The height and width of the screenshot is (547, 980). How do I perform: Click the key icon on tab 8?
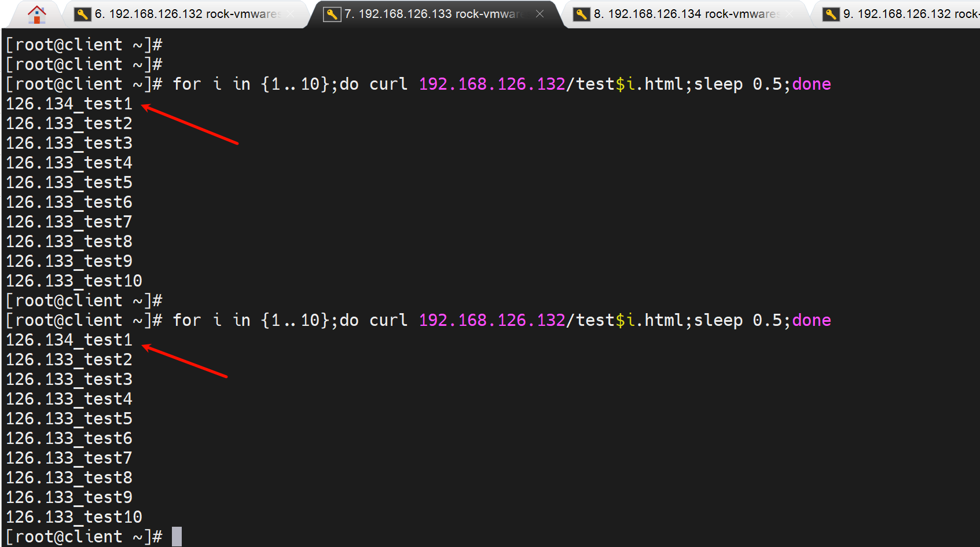click(x=581, y=14)
